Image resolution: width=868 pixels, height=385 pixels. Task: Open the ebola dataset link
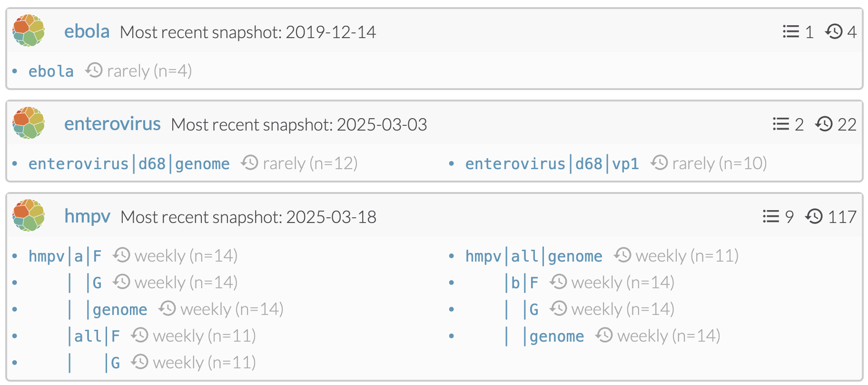coord(51,71)
